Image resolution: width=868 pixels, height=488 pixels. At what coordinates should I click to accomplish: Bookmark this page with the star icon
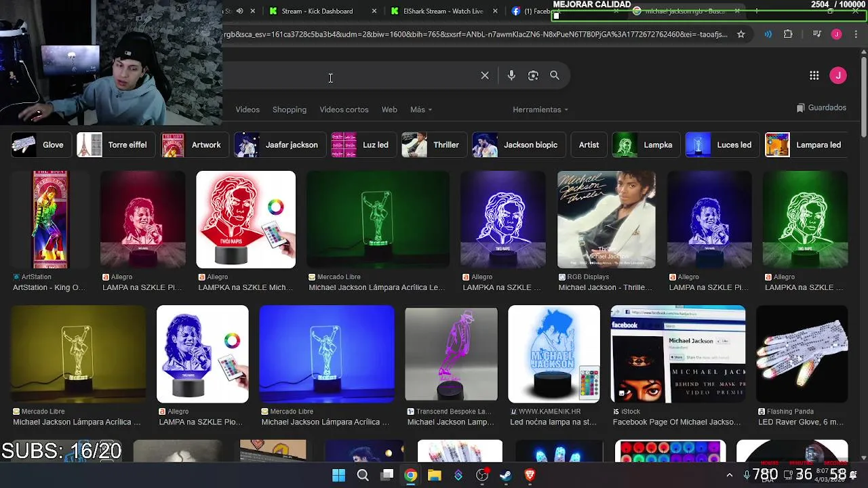(741, 34)
